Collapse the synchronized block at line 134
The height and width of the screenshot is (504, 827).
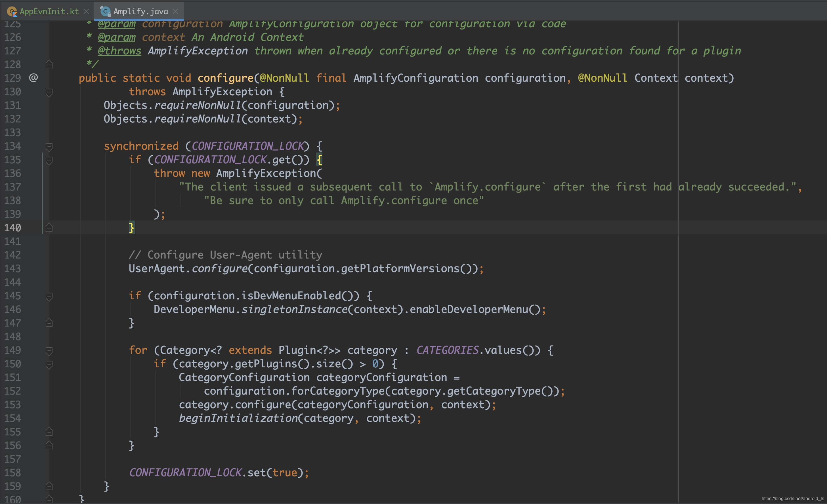click(49, 145)
